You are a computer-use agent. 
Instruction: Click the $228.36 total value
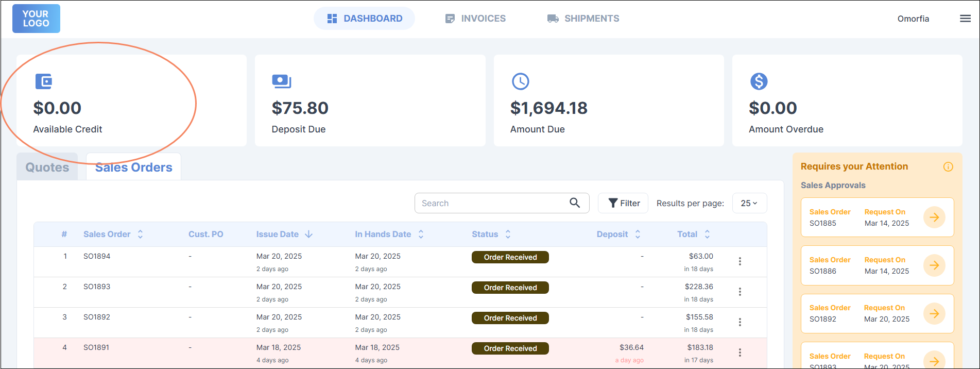click(699, 287)
